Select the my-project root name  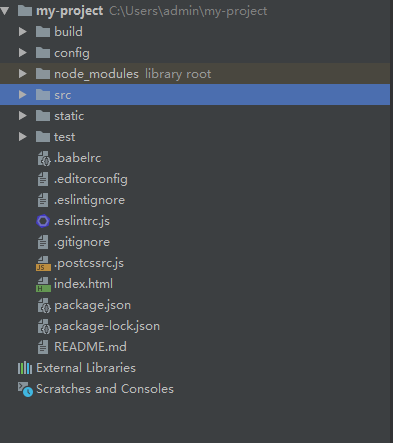[x=69, y=11]
